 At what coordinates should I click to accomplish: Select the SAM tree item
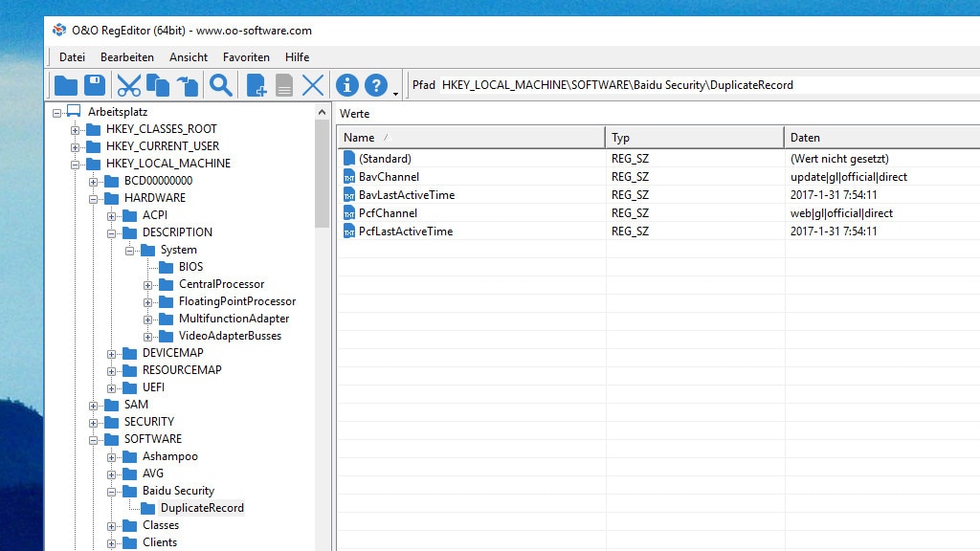(x=136, y=405)
